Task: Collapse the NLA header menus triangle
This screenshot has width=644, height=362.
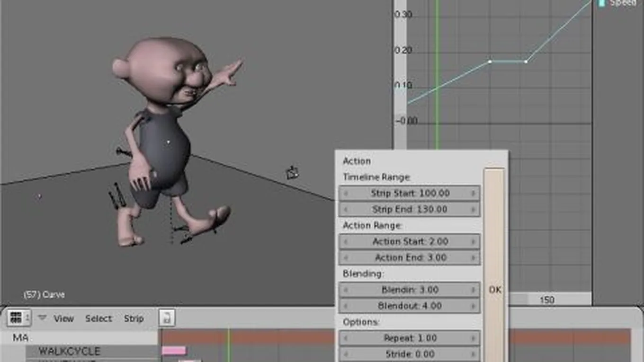Action: (42, 318)
